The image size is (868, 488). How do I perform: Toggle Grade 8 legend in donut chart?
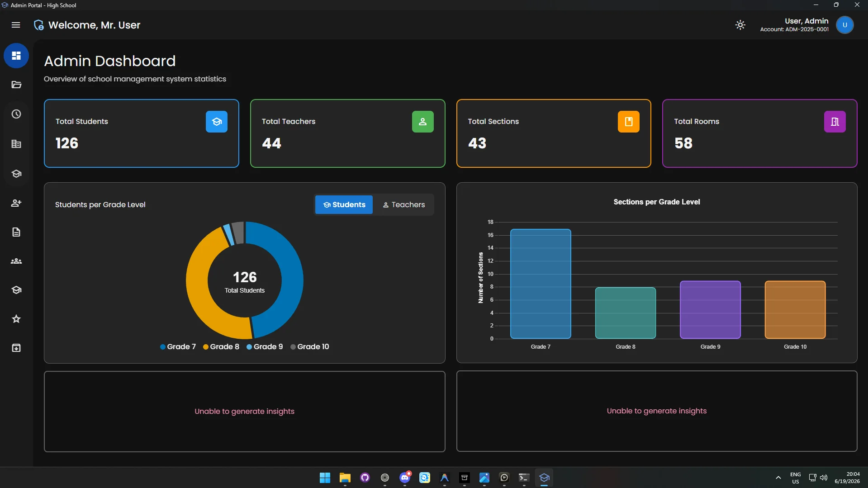coord(221,347)
